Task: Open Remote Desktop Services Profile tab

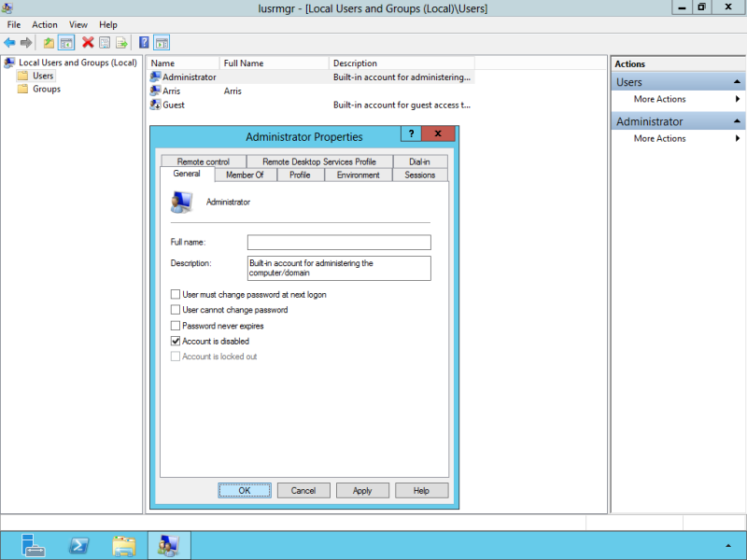Action: [x=319, y=161]
